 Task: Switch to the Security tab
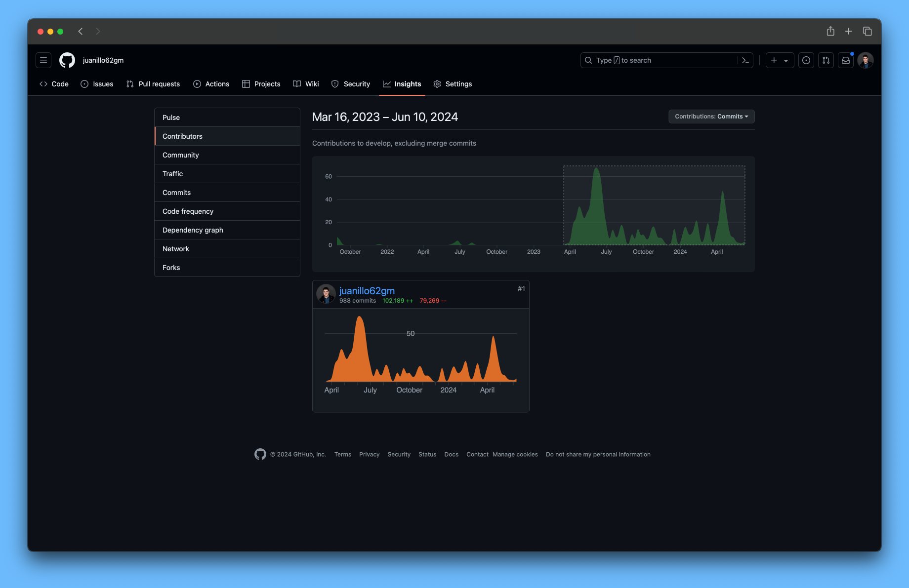tap(351, 84)
